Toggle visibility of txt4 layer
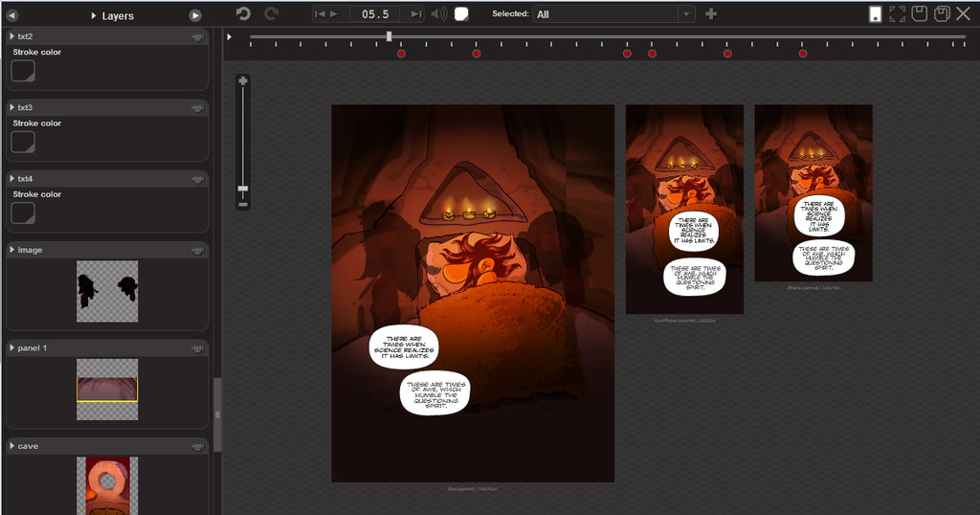The width and height of the screenshot is (980, 515). [197, 179]
